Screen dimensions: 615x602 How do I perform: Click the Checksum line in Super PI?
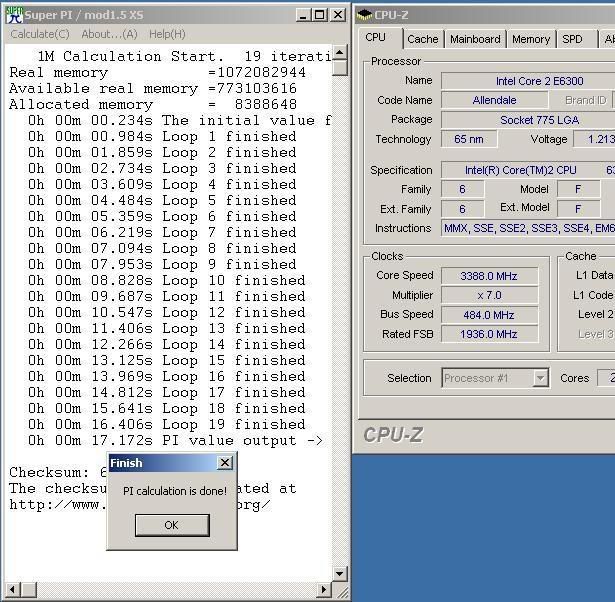[x=58, y=473]
